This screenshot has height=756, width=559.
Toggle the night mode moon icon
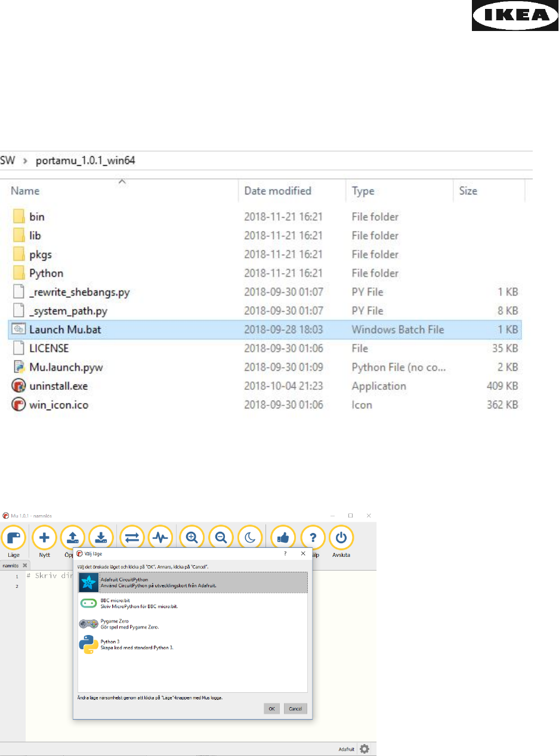tap(250, 537)
